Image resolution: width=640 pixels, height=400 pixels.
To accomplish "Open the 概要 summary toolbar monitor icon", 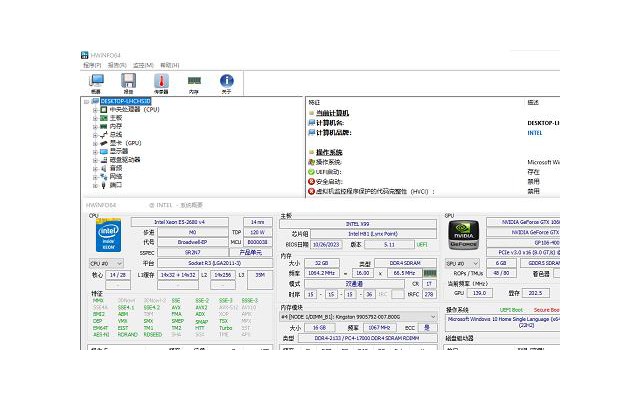I will (x=96, y=81).
